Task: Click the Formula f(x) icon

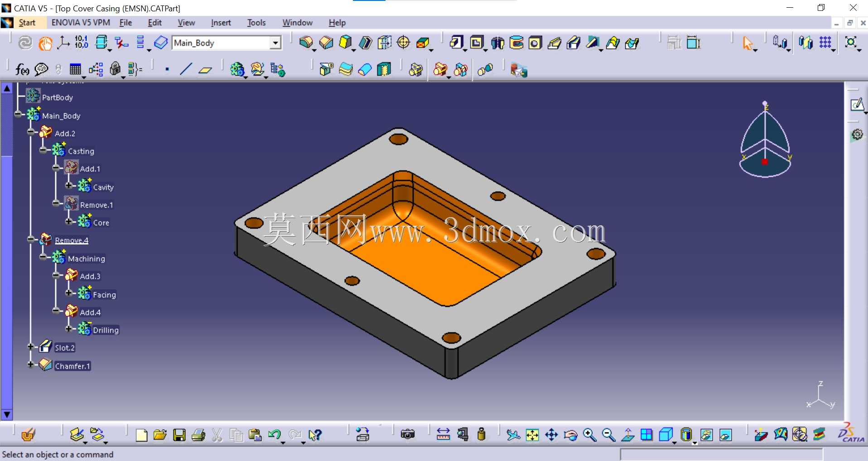Action: (x=22, y=69)
